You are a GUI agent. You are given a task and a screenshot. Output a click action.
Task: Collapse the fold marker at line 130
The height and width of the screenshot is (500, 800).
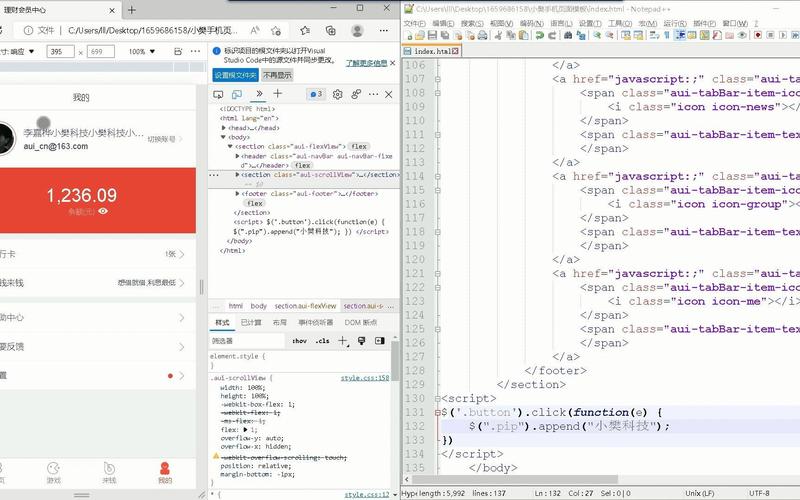tap(438, 398)
